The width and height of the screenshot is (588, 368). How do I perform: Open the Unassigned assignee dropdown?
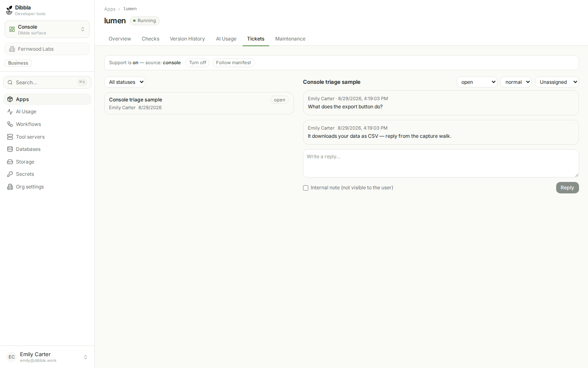tap(557, 82)
